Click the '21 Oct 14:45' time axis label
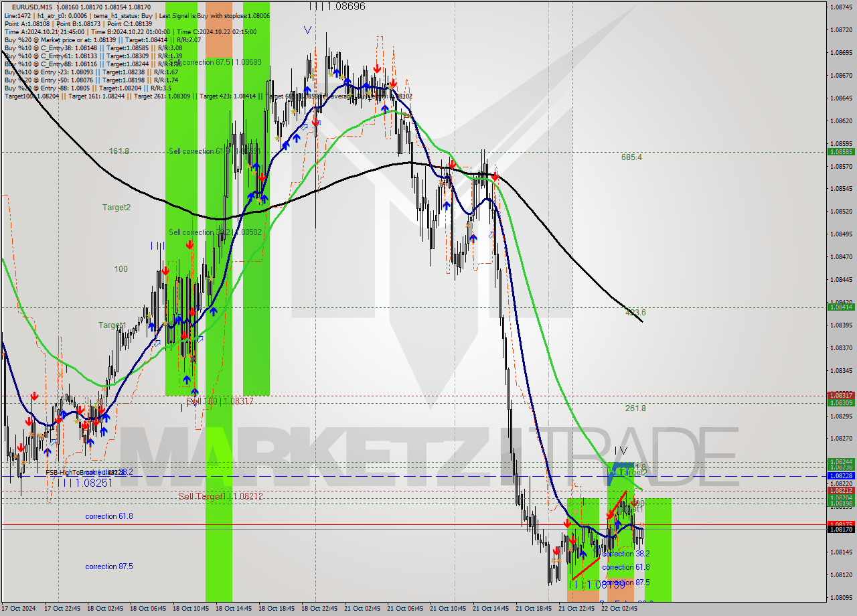Image resolution: width=857 pixels, height=616 pixels. [x=491, y=609]
